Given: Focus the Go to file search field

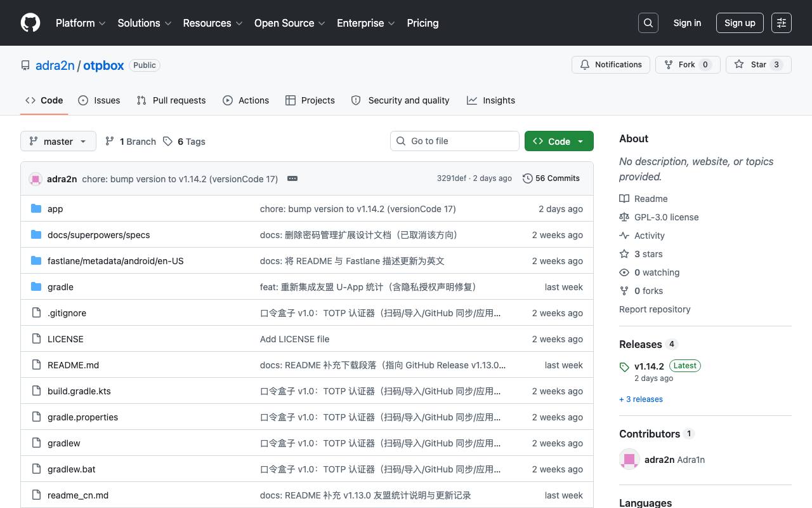Looking at the screenshot, I should (x=455, y=141).
